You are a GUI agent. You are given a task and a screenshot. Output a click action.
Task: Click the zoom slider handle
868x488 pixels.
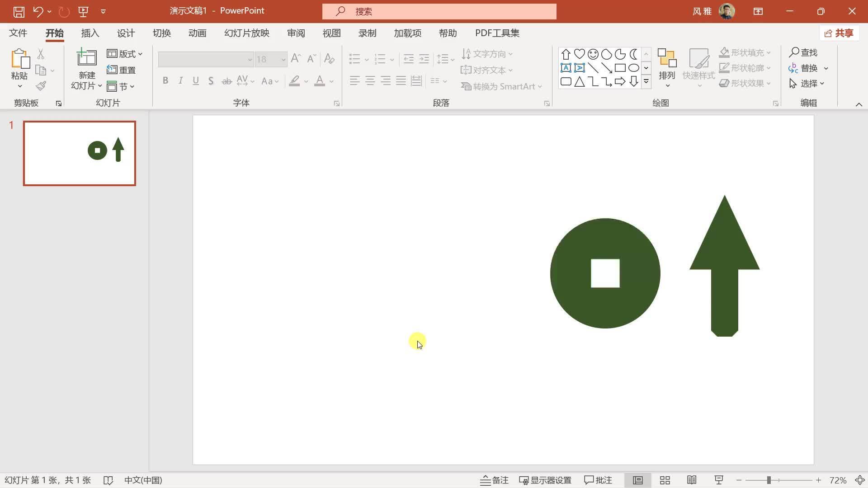coord(769,480)
